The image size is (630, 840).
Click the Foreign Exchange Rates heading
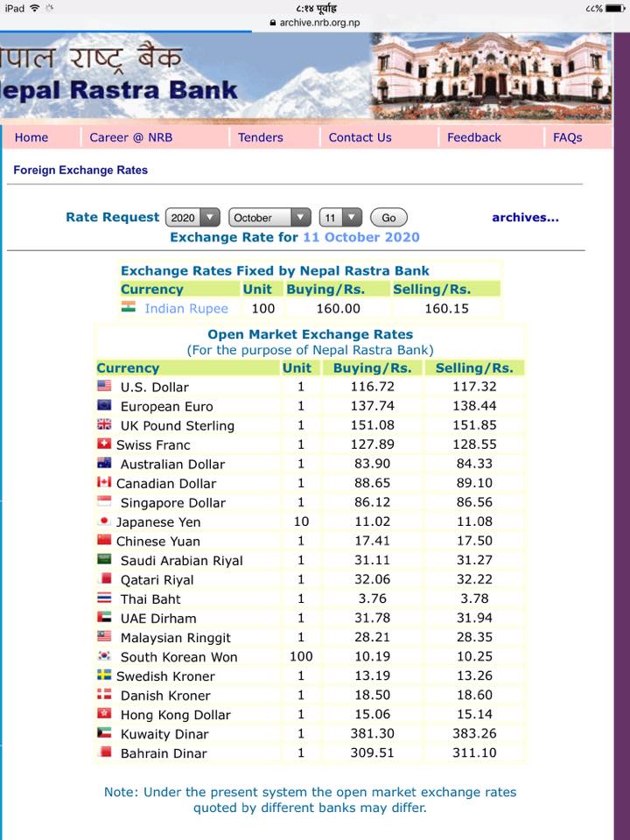[80, 171]
